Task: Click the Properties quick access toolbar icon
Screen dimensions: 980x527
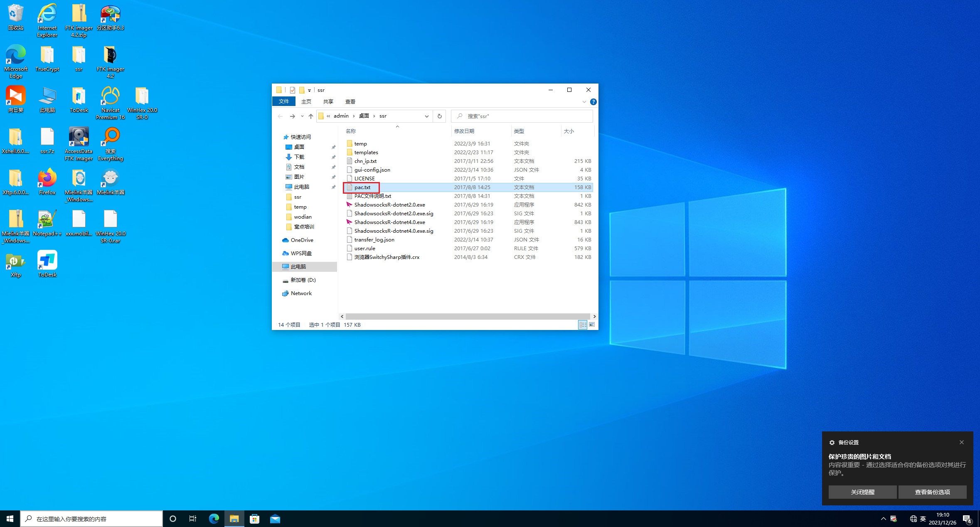Action: click(x=292, y=90)
